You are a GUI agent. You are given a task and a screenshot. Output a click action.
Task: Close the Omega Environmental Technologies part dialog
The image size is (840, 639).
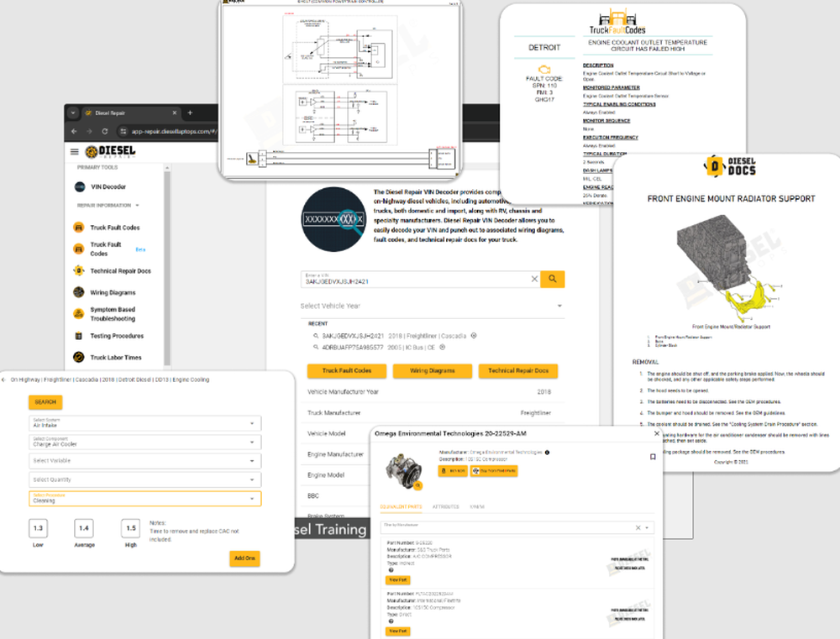[x=657, y=433]
